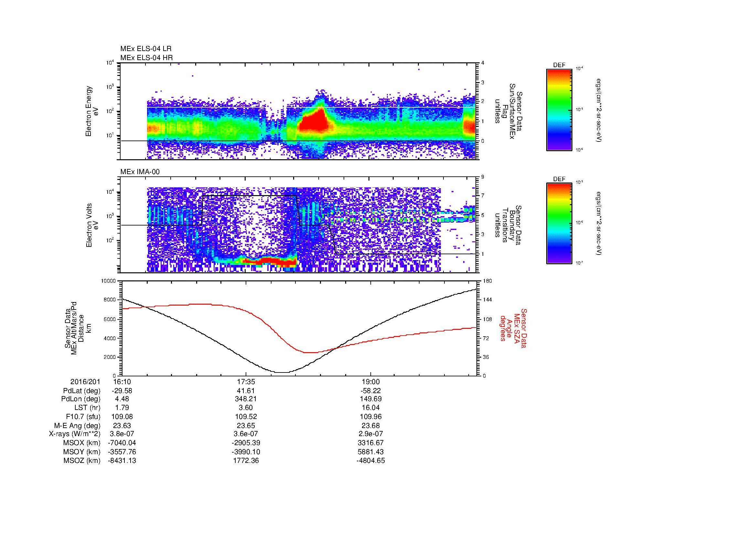
Task: Click the '10000' tick on the altitude axis
Action: (x=108, y=281)
